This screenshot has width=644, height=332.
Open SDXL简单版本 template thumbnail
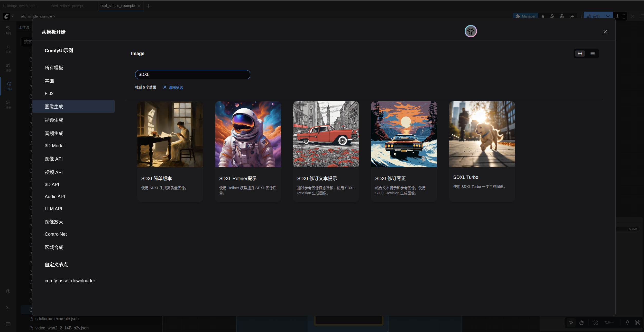pyautogui.click(x=170, y=134)
